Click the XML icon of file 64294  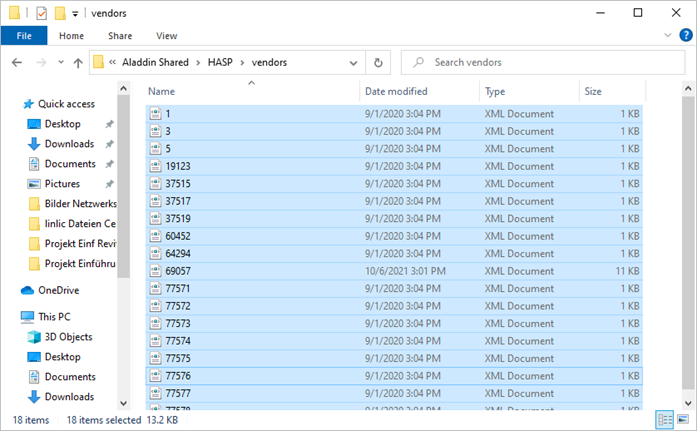point(155,254)
